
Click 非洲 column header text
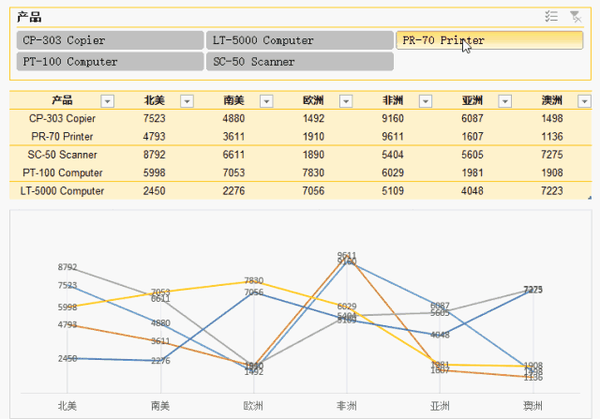pyautogui.click(x=393, y=101)
